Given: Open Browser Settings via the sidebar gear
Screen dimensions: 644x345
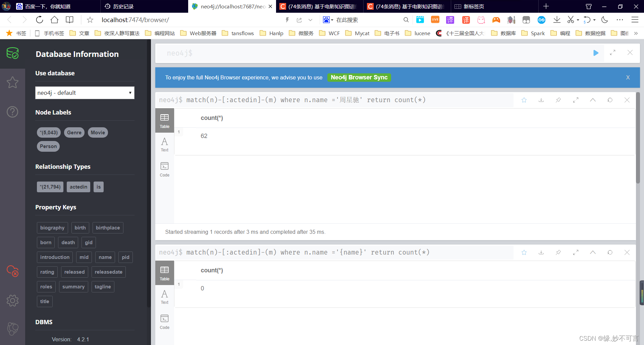Looking at the screenshot, I should [x=12, y=300].
